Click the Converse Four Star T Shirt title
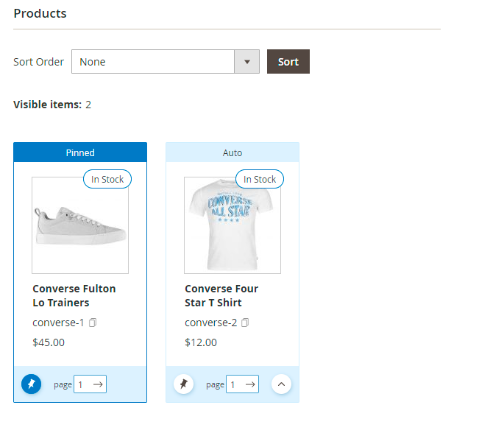Viewport: 504px width, 433px height. [x=221, y=295]
